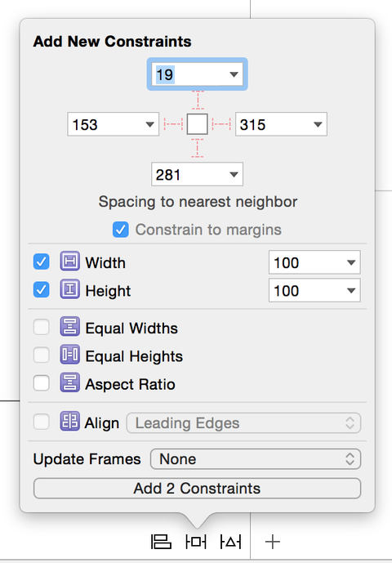Click the Add 2 Constraints button
Image resolution: width=392 pixels, height=563 pixels.
(197, 489)
